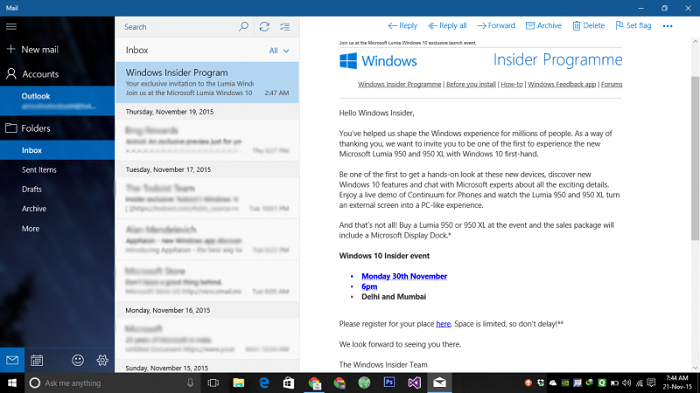Image resolution: width=700 pixels, height=393 pixels.
Task: Compose a message with New mail
Action: [33, 50]
